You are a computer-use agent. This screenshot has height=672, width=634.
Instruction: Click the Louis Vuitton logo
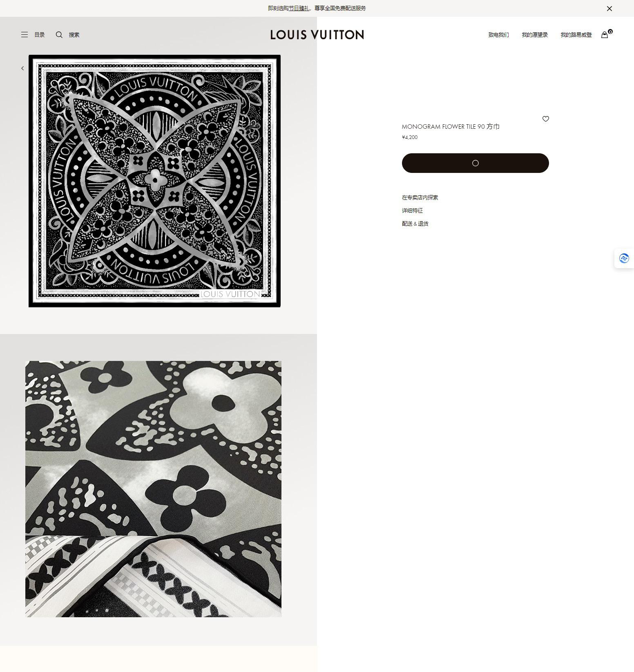[x=317, y=35]
